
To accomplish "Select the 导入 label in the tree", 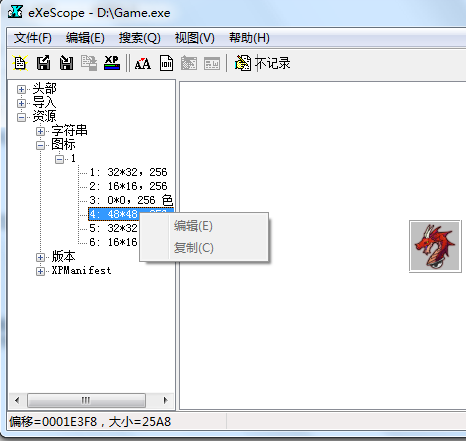I will coord(44,103).
